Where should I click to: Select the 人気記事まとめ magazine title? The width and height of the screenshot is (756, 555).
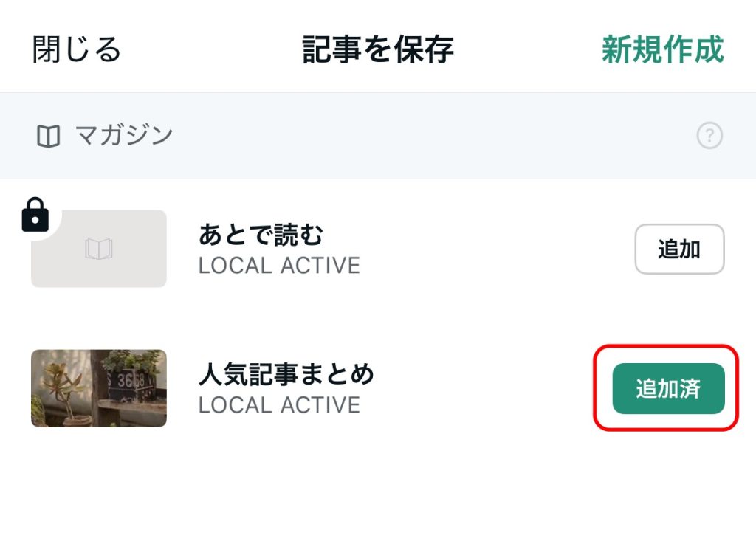click(x=286, y=374)
